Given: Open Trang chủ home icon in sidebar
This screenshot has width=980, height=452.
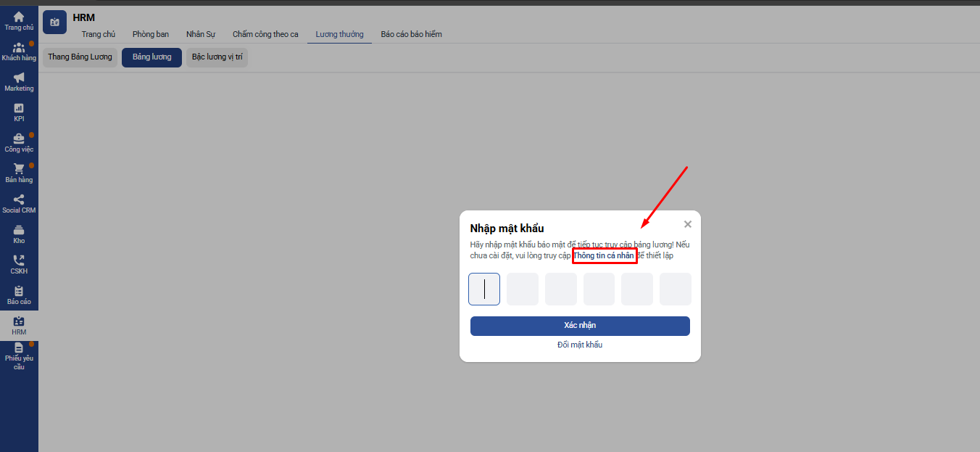Looking at the screenshot, I should [x=19, y=17].
